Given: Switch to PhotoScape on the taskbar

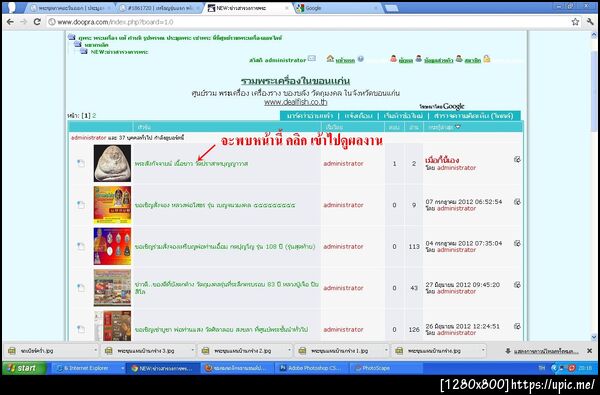Looking at the screenshot, I should coord(387,368).
